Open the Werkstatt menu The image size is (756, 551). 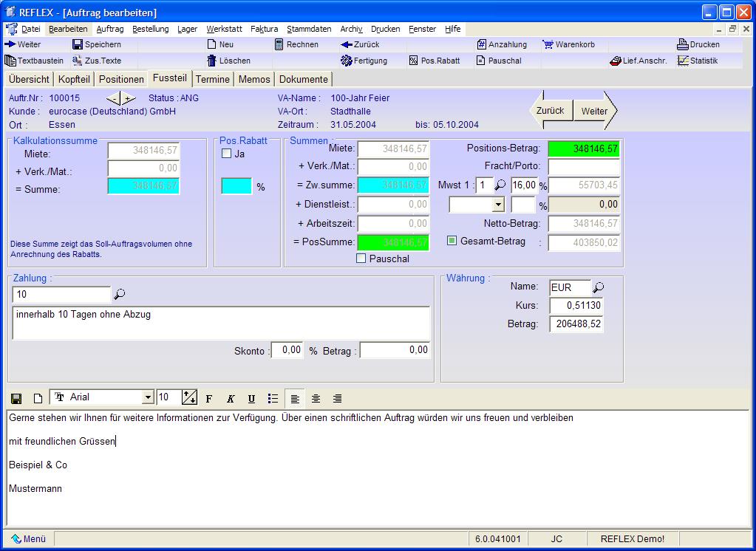(x=224, y=29)
